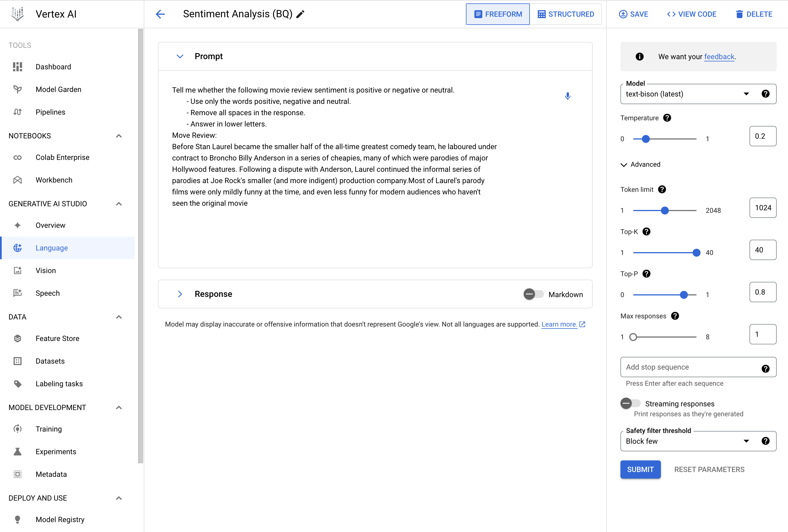Click the Model Registry icon
Image resolution: width=788 pixels, height=532 pixels.
pyautogui.click(x=17, y=520)
